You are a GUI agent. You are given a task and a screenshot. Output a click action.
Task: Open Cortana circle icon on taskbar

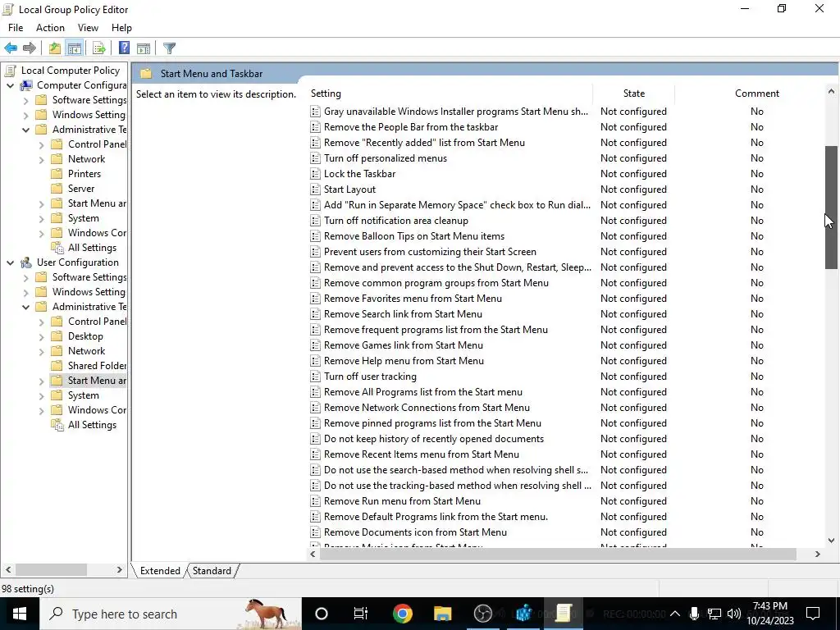point(322,614)
